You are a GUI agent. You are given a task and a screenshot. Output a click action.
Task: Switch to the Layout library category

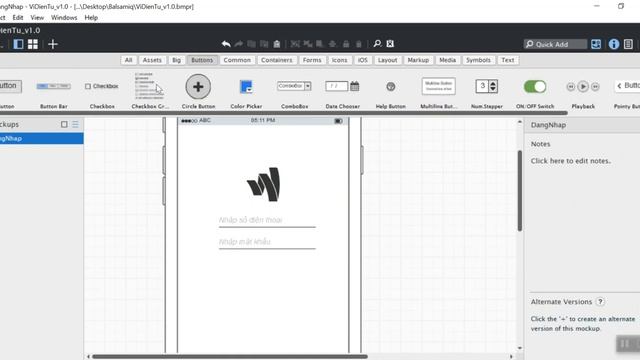tap(387, 60)
